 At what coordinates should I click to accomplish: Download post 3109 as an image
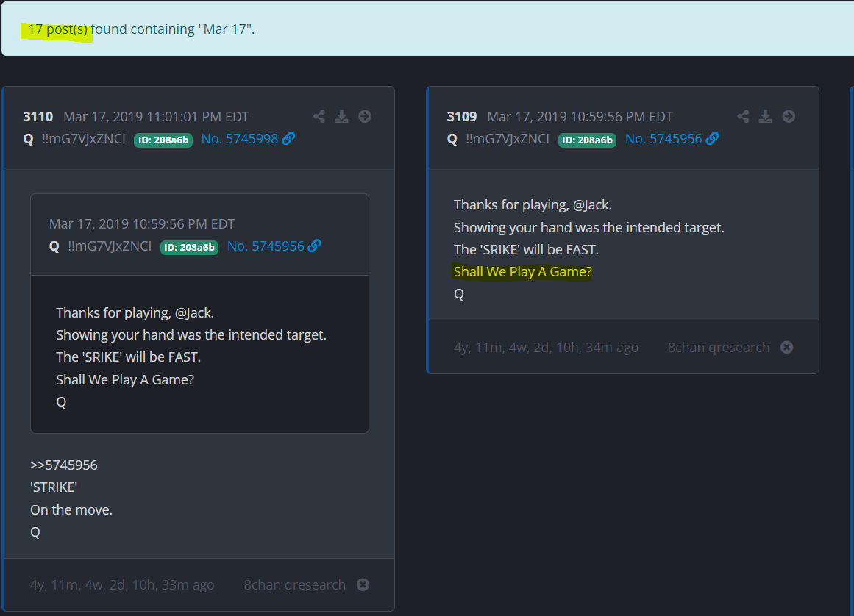coord(765,116)
